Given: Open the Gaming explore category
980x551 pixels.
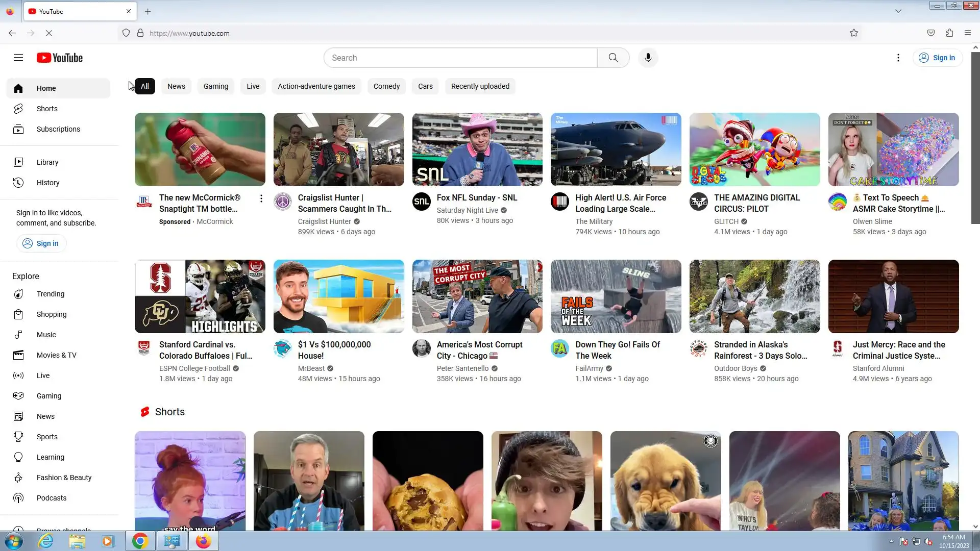Looking at the screenshot, I should pyautogui.click(x=49, y=396).
